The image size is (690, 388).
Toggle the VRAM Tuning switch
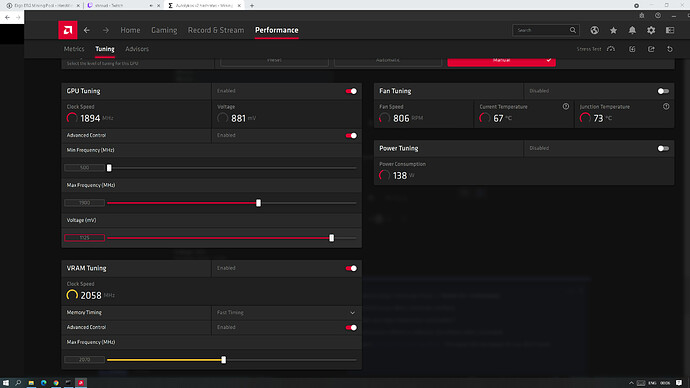click(351, 268)
